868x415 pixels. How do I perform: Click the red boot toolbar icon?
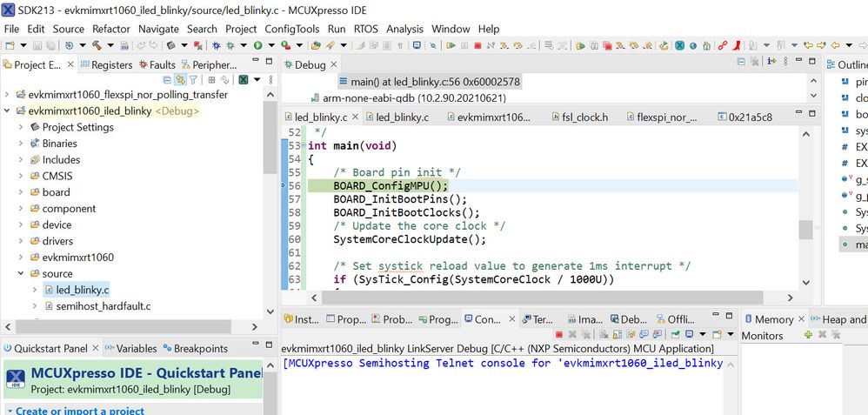pyautogui.click(x=737, y=45)
